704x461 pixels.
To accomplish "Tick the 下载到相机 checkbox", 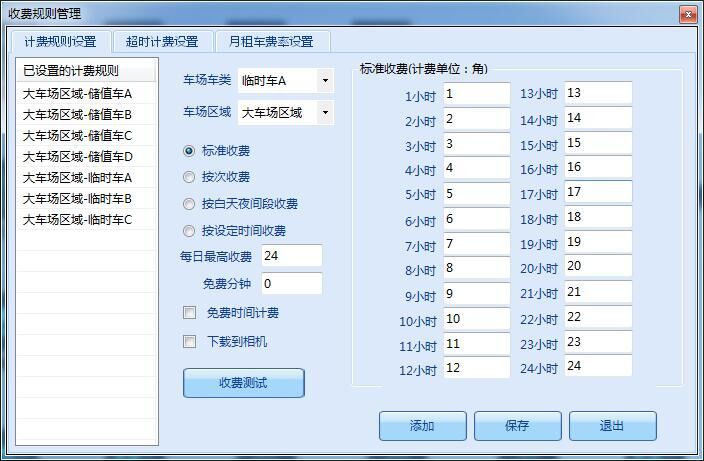I will click(190, 342).
